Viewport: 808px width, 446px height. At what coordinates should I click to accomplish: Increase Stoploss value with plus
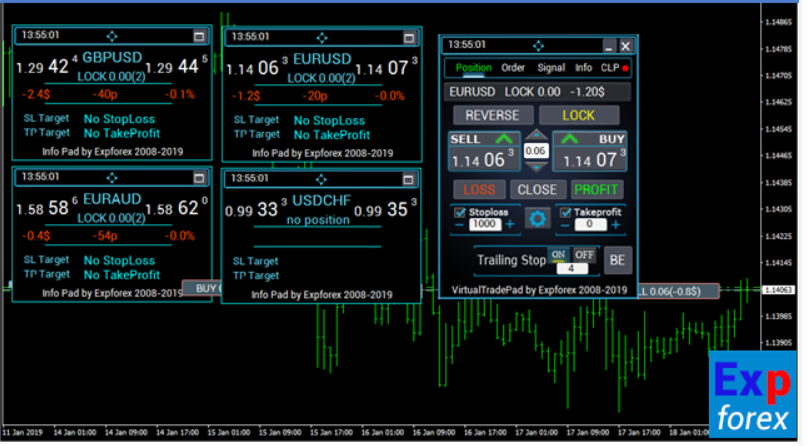click(510, 225)
